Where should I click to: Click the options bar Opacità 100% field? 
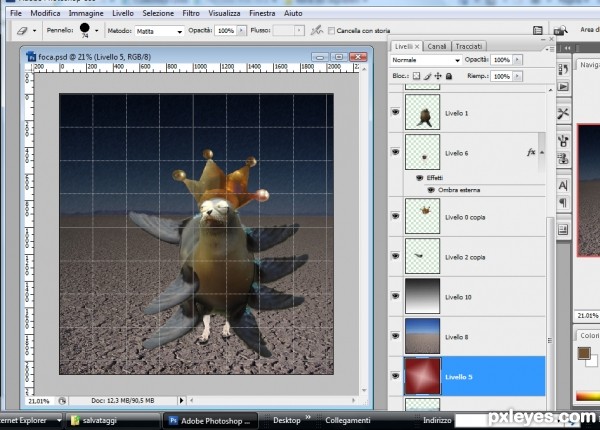click(226, 31)
